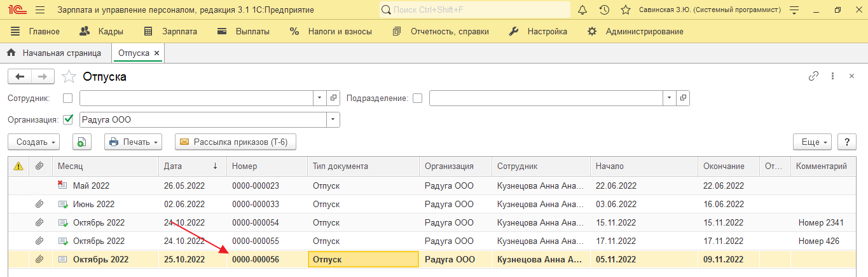Click deleted document icon in Май 2022 row
The image size is (868, 277).
[62, 186]
